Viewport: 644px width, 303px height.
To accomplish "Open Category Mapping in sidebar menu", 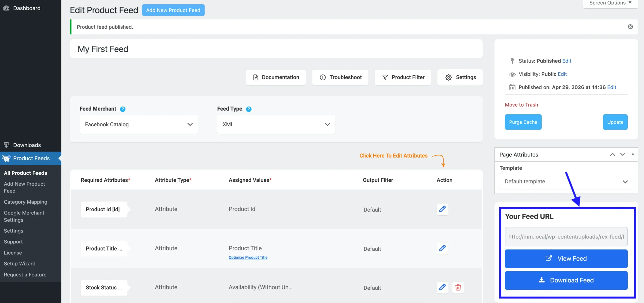I will tap(25, 202).
